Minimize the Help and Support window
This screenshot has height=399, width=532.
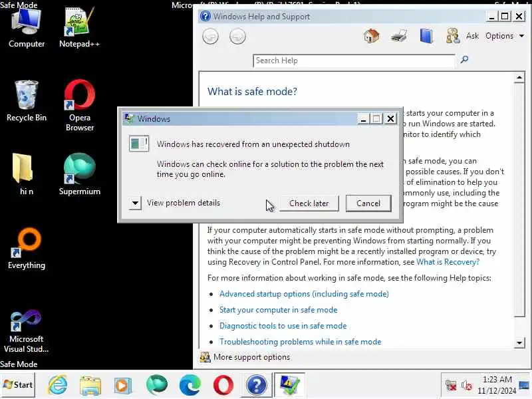click(x=491, y=16)
